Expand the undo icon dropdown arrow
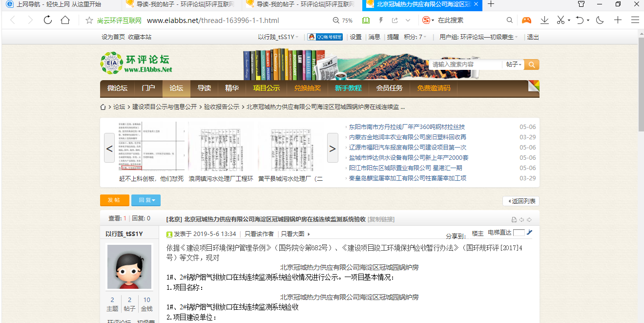 coord(588,21)
